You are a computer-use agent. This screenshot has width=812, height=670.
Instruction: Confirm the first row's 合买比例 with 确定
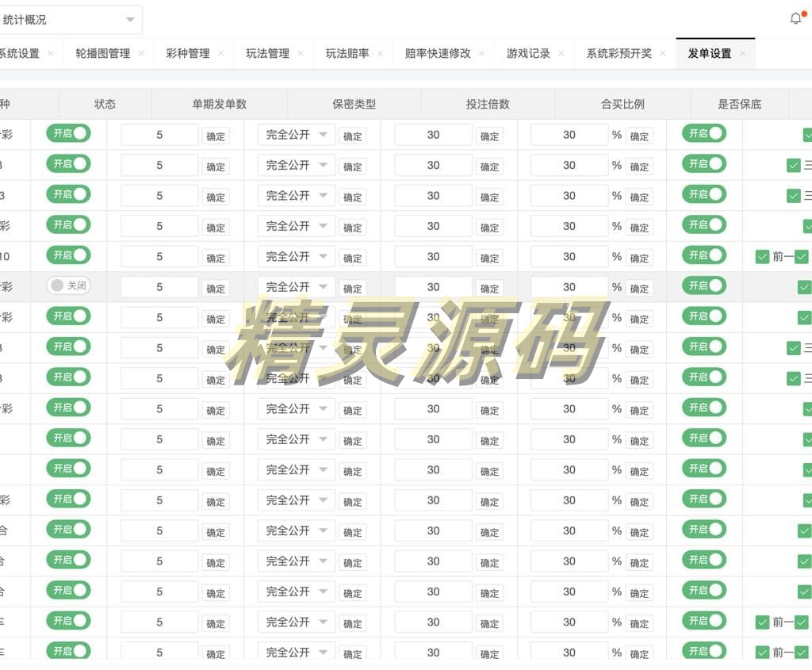coord(639,136)
